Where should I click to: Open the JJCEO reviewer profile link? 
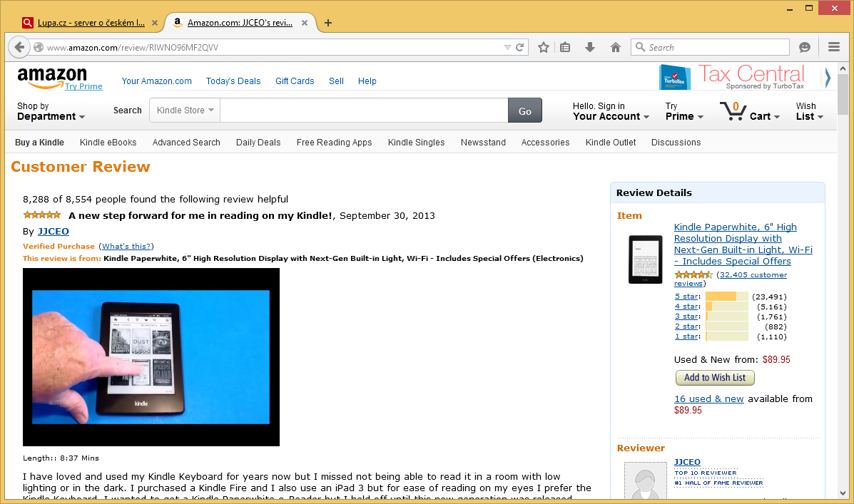pos(53,232)
